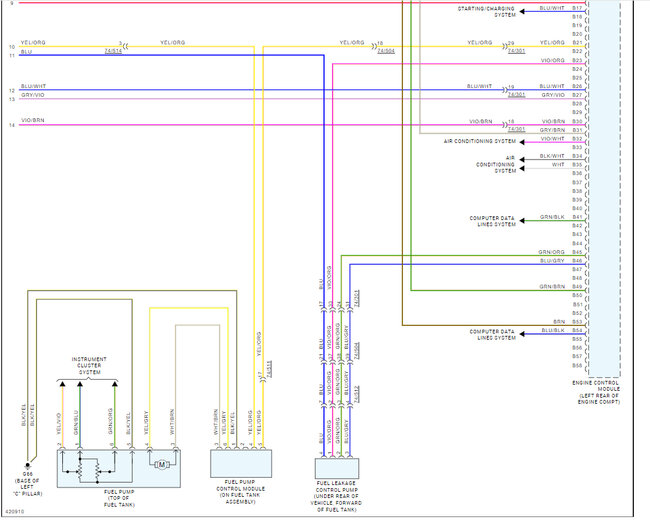Click pin label 'B58' on the ECM
Image resolution: width=650 pixels, height=522 pixels.
(x=577, y=365)
